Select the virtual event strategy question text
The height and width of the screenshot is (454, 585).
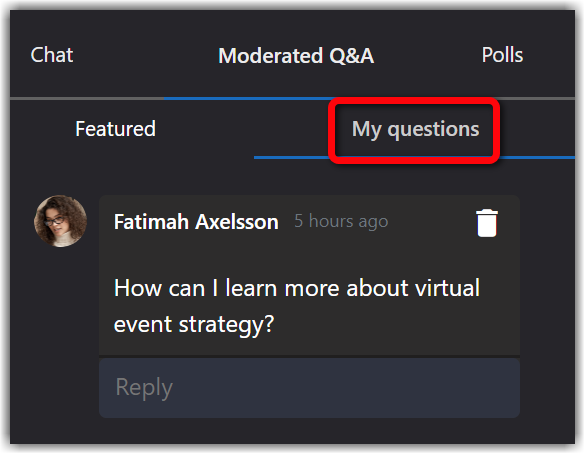coord(297,306)
